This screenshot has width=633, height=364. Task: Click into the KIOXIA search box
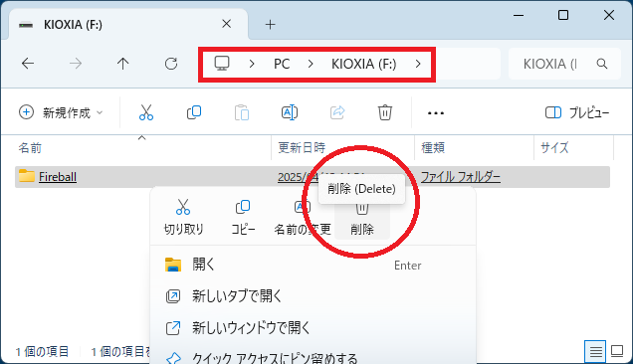564,64
